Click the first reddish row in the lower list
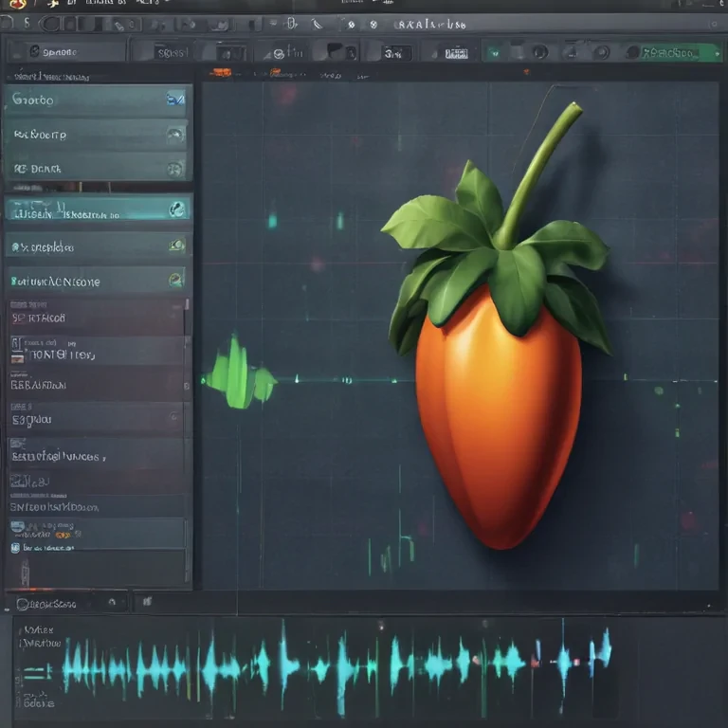 click(x=96, y=317)
